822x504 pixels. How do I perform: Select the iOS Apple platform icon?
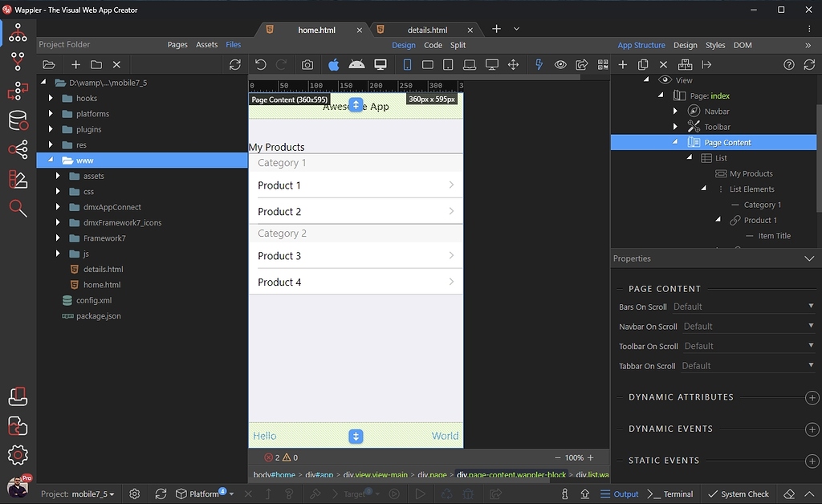(334, 65)
